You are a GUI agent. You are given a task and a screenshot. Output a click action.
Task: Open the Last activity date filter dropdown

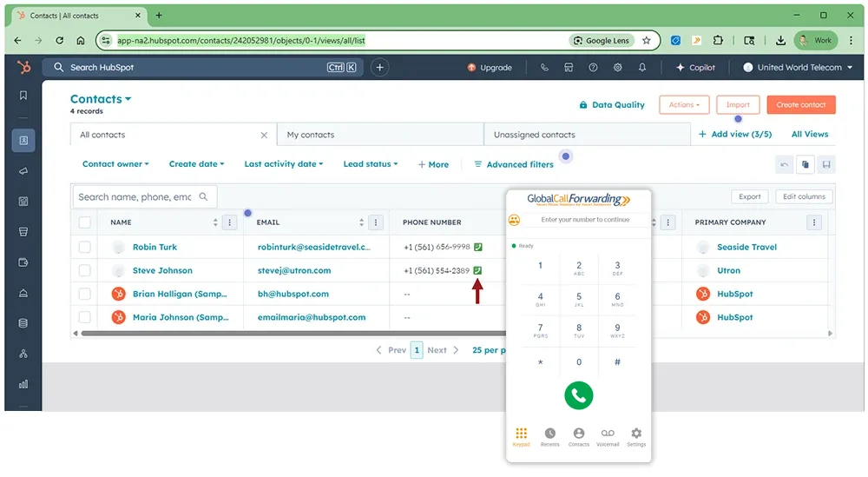tap(284, 164)
